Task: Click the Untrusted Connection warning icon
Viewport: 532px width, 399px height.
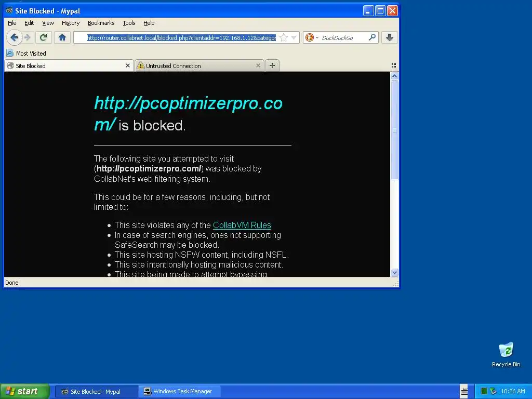Action: 140,65
